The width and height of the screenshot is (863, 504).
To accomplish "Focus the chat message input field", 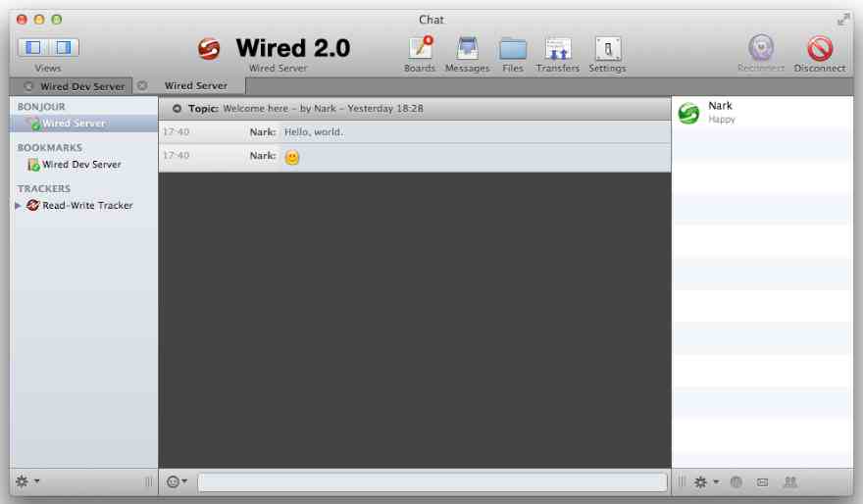I will [432, 482].
